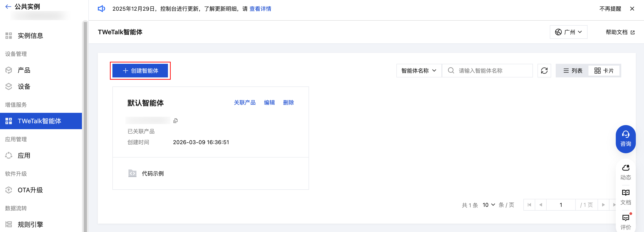
Task: Dismiss the notification banner
Action: [632, 9]
